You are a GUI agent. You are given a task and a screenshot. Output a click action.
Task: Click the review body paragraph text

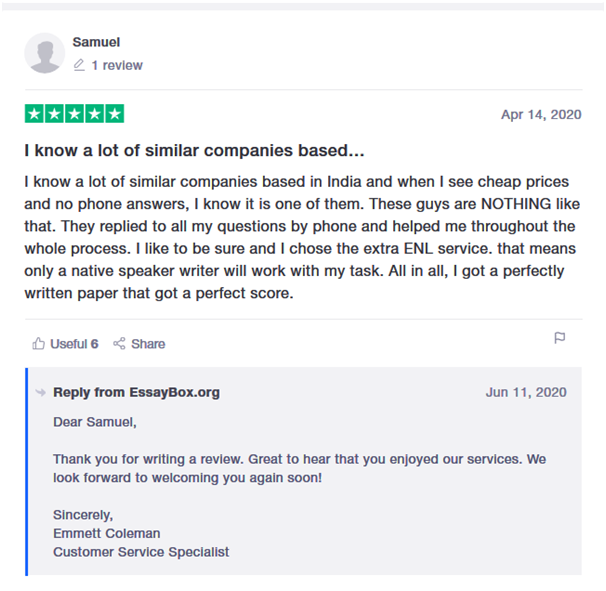[x=302, y=237]
